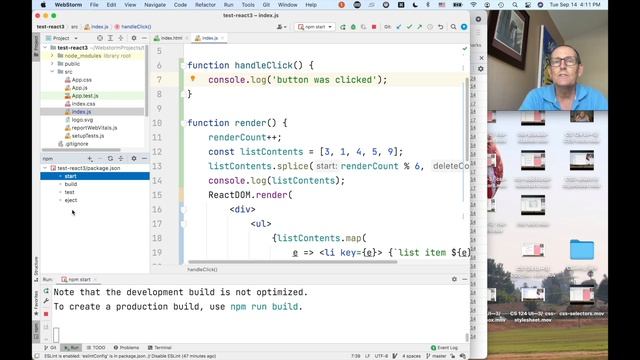Switch to the index.html editor tab
640x360 pixels.
pyautogui.click(x=169, y=38)
